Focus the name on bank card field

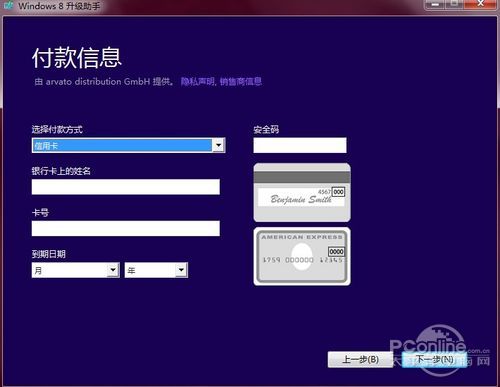click(126, 187)
